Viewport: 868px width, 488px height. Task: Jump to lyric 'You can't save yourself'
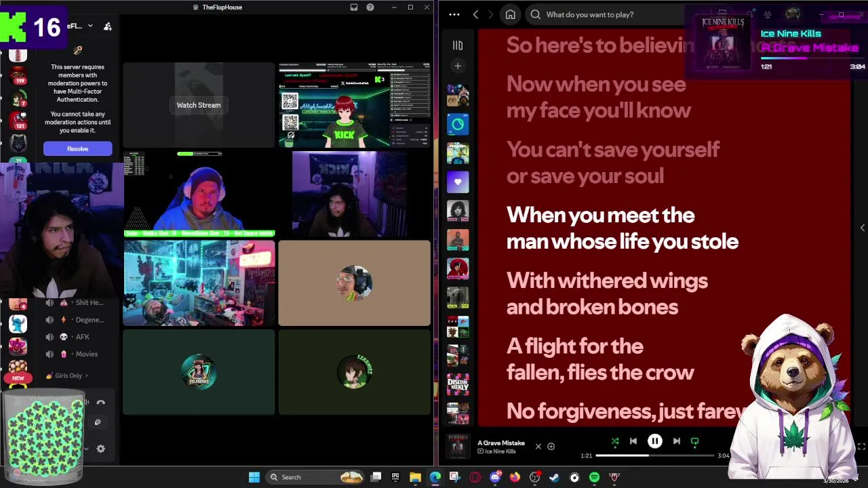point(613,149)
